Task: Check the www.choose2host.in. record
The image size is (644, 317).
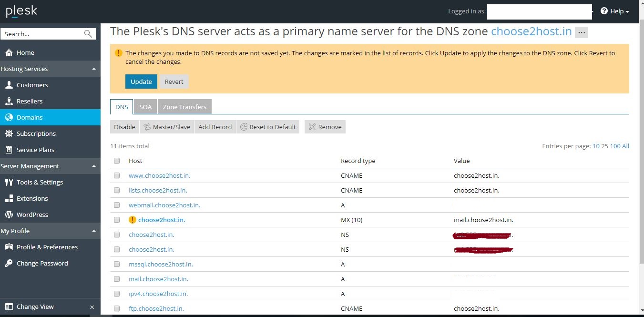Action: [x=117, y=175]
